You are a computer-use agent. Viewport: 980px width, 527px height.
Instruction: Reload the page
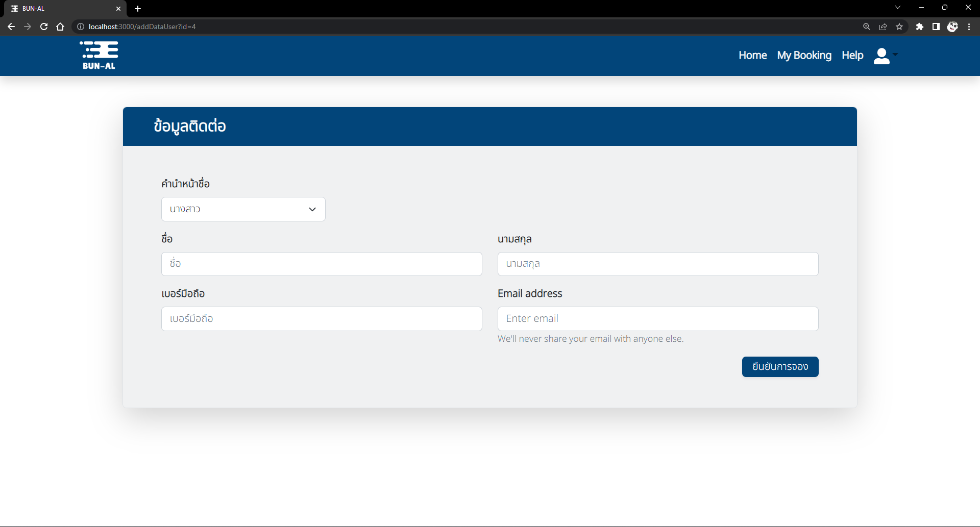click(x=44, y=27)
